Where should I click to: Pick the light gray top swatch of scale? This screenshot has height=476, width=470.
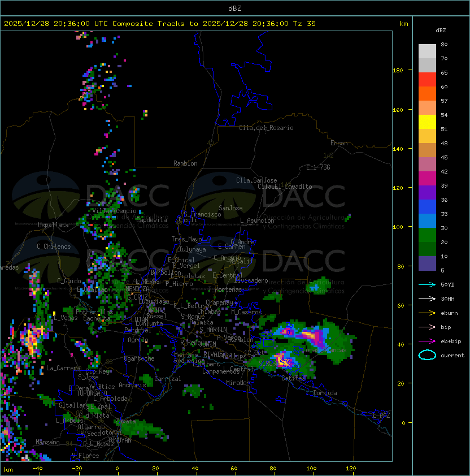427,51
